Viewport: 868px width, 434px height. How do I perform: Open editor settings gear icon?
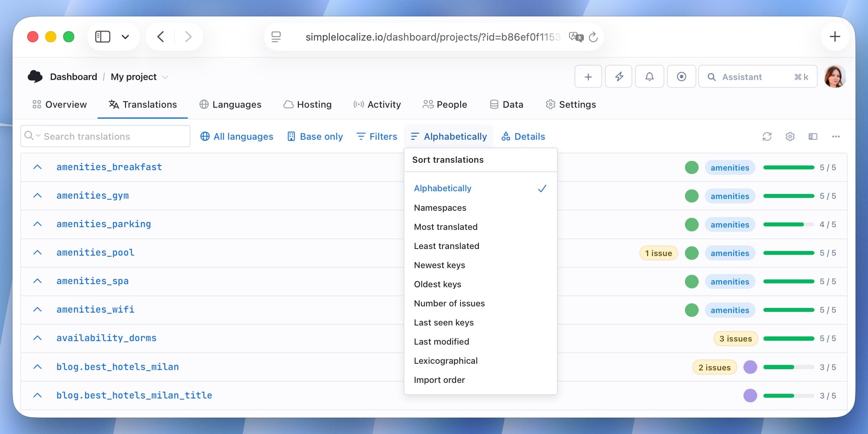pos(790,137)
